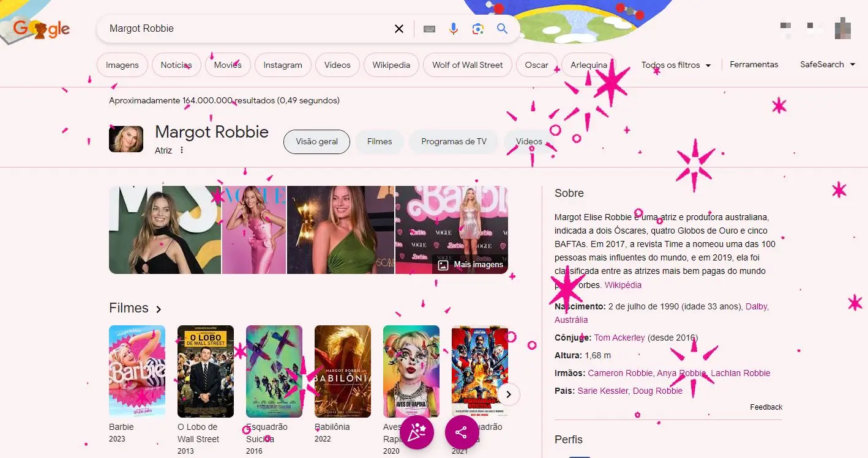Open Google Lens camera search
The height and width of the screenshot is (458, 868).
point(477,28)
